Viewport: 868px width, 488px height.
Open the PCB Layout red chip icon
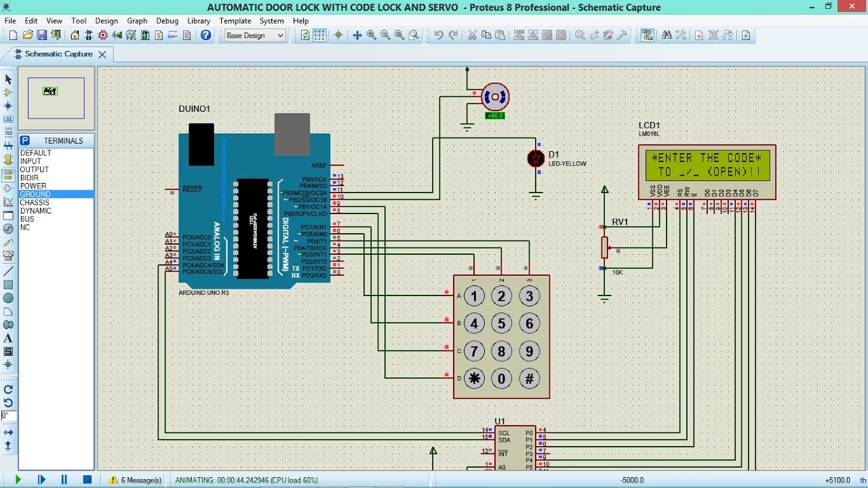click(x=103, y=35)
